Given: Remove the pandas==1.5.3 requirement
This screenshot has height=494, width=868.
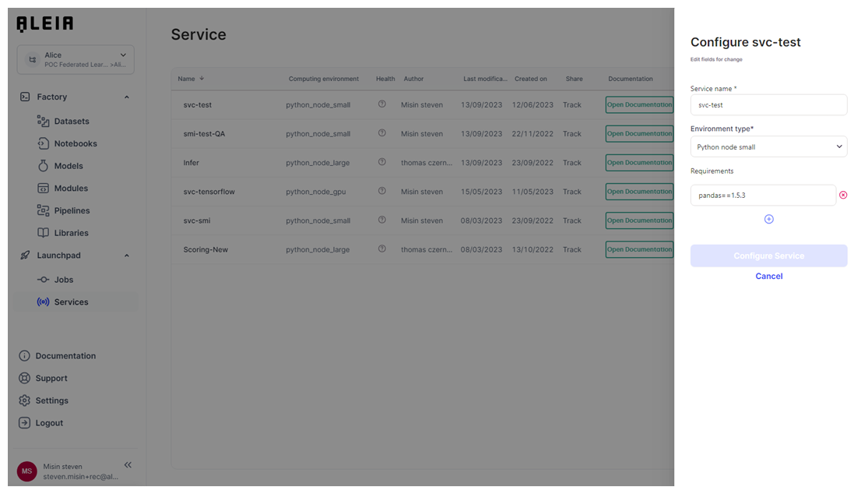Looking at the screenshot, I should 843,195.
